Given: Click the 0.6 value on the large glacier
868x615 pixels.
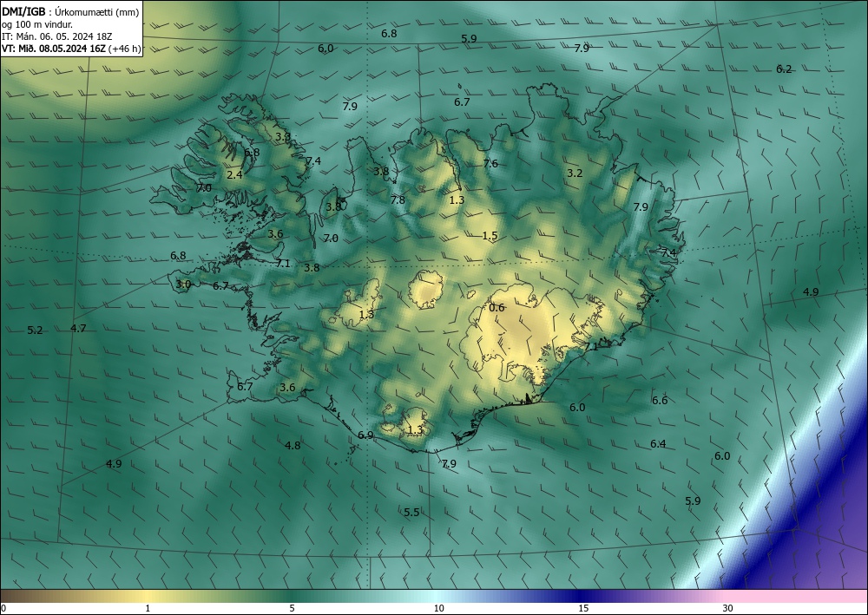Looking at the screenshot, I should pyautogui.click(x=497, y=307).
